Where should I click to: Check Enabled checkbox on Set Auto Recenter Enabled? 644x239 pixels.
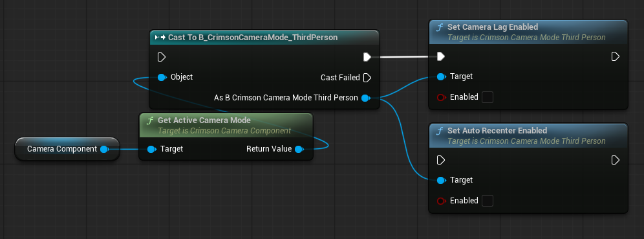pyautogui.click(x=487, y=201)
